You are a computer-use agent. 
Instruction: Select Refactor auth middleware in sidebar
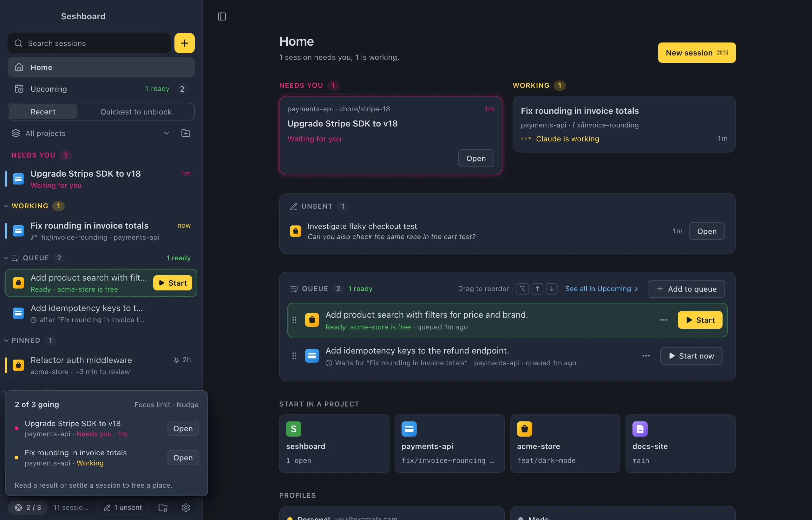click(x=101, y=365)
